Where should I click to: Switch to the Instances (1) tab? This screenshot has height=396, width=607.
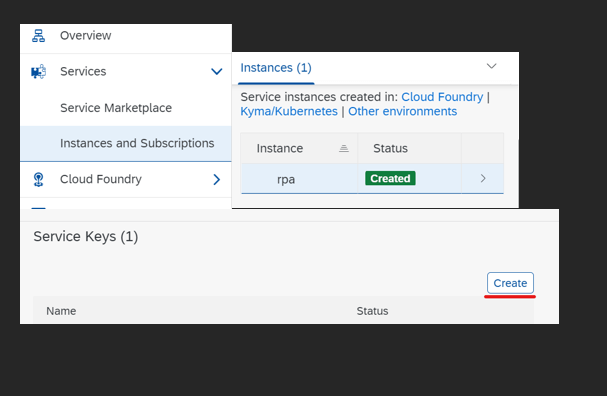tap(276, 68)
